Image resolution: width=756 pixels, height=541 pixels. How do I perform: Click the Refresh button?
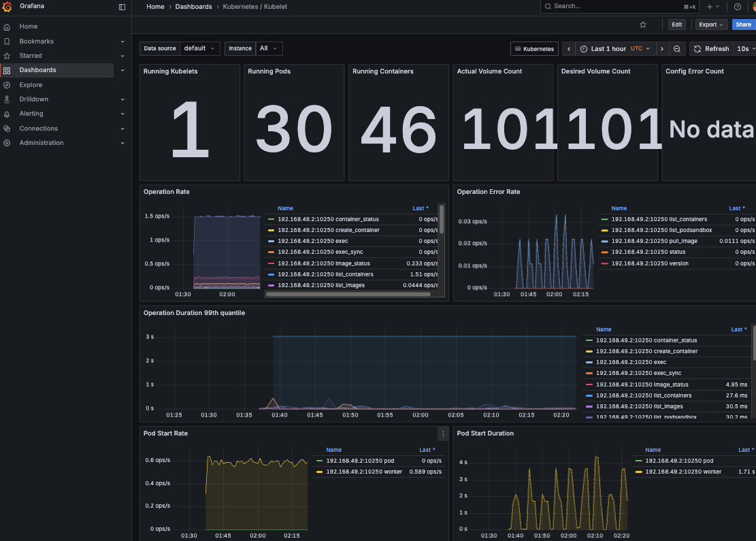[712, 49]
